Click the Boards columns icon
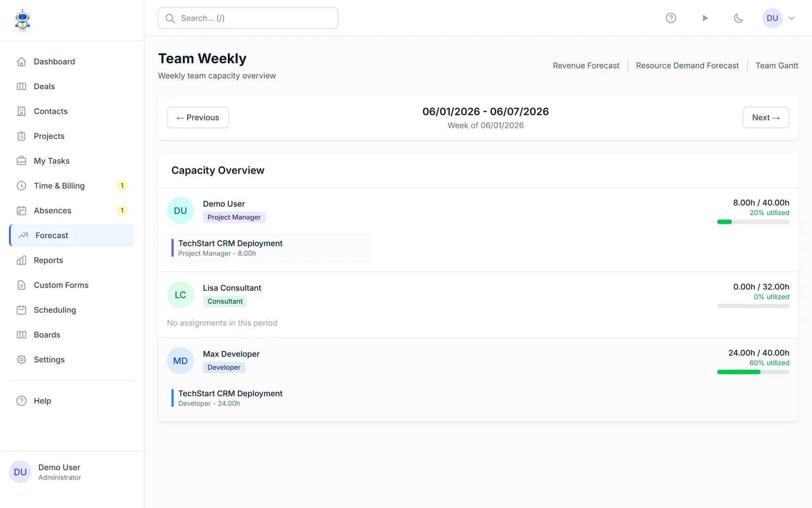The width and height of the screenshot is (812, 508). pyautogui.click(x=21, y=335)
